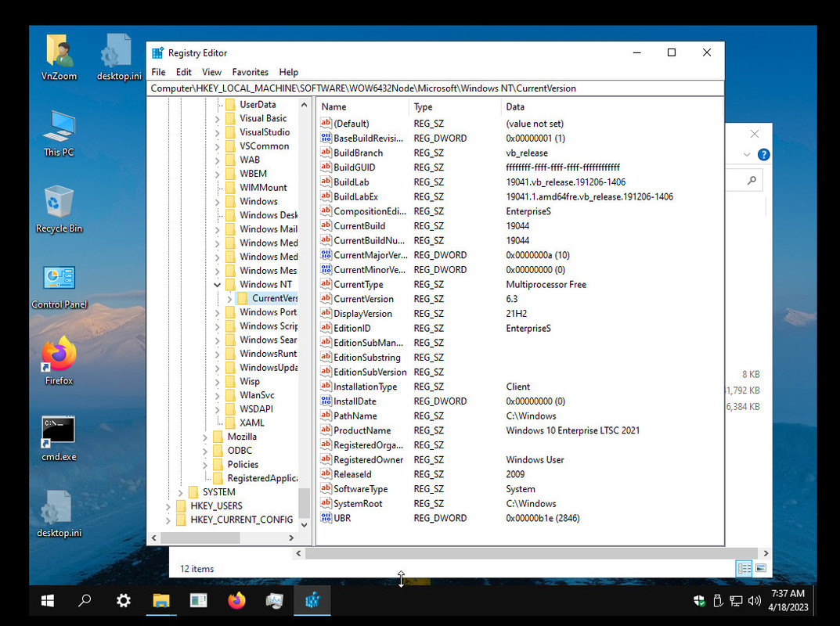Open cmd.exe desktop shortcut
Image resolution: width=840 pixels, height=626 pixels.
(59, 438)
